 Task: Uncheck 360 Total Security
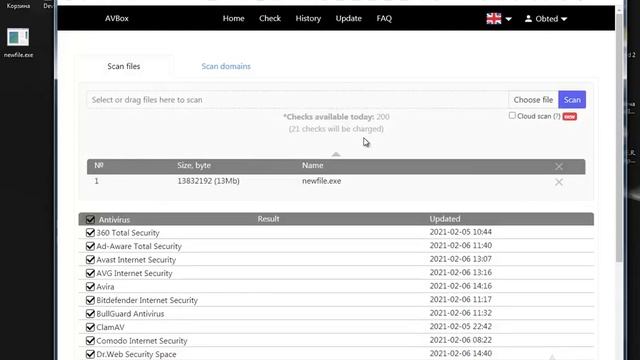point(90,233)
